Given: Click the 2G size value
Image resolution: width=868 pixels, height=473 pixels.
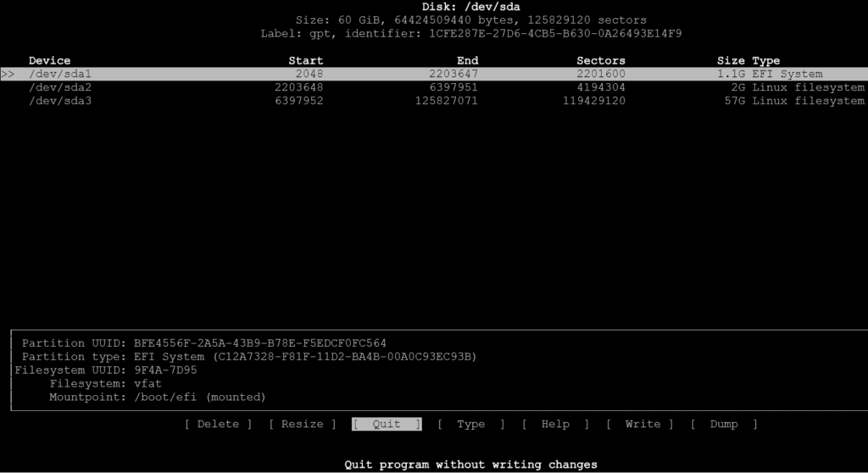Looking at the screenshot, I should tap(738, 87).
